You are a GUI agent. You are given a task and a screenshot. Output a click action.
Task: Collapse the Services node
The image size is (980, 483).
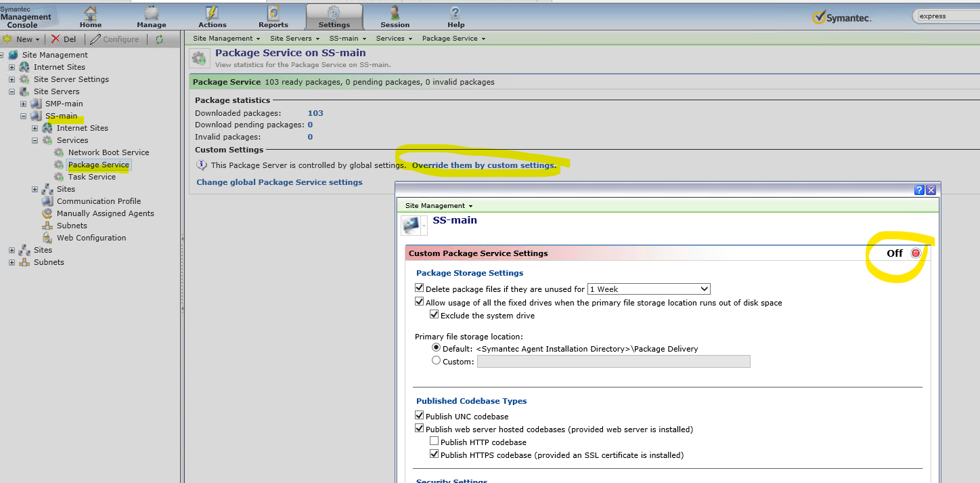click(x=35, y=140)
